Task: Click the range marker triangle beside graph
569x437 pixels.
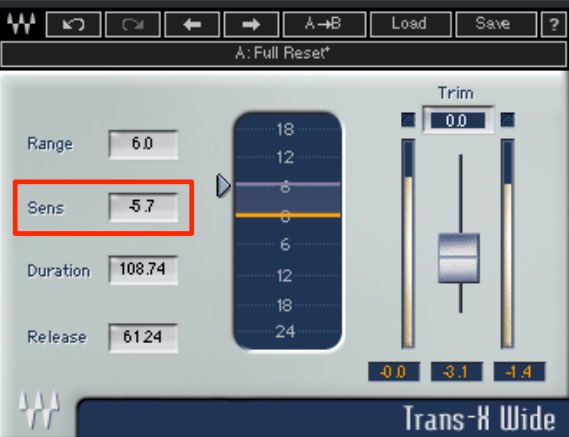Action: (223, 186)
